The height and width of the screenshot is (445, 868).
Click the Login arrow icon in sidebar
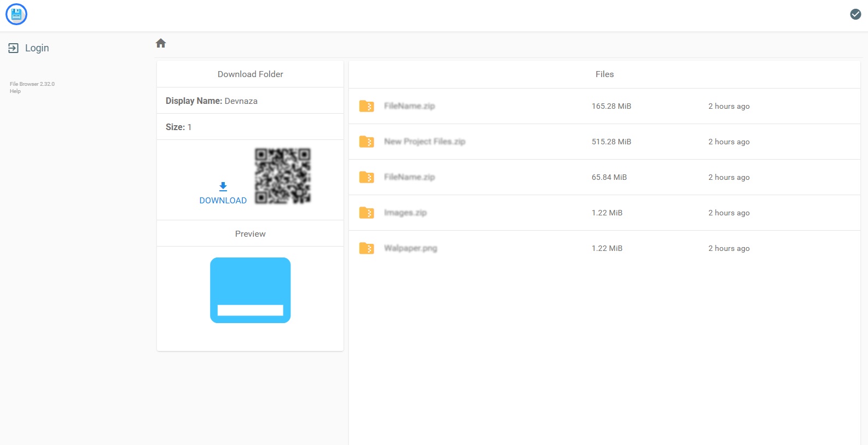[x=13, y=48]
